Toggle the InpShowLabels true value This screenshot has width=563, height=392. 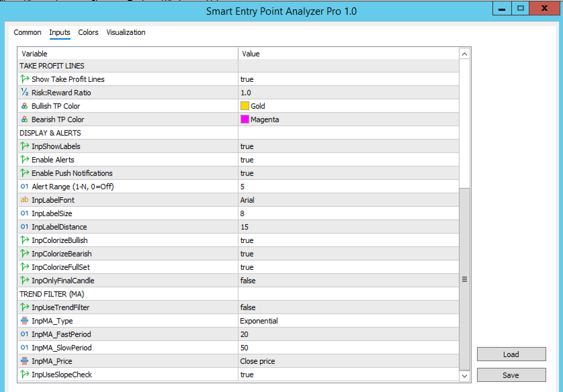(348, 146)
